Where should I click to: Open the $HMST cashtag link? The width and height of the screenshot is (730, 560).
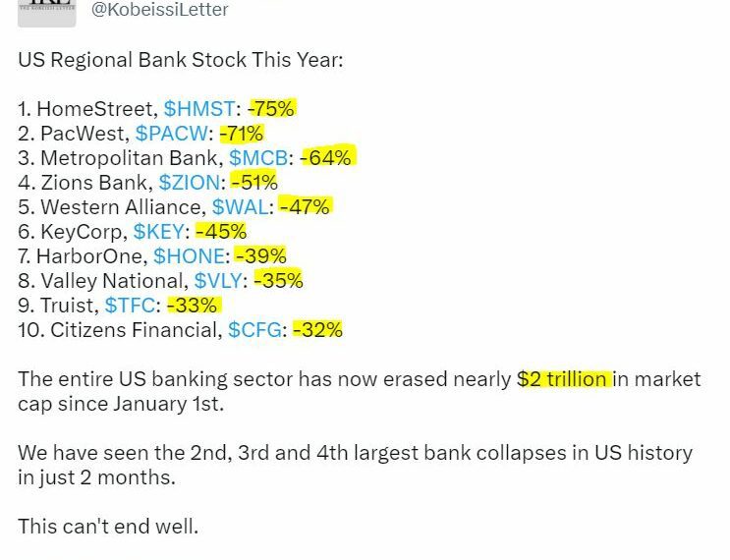(x=199, y=109)
